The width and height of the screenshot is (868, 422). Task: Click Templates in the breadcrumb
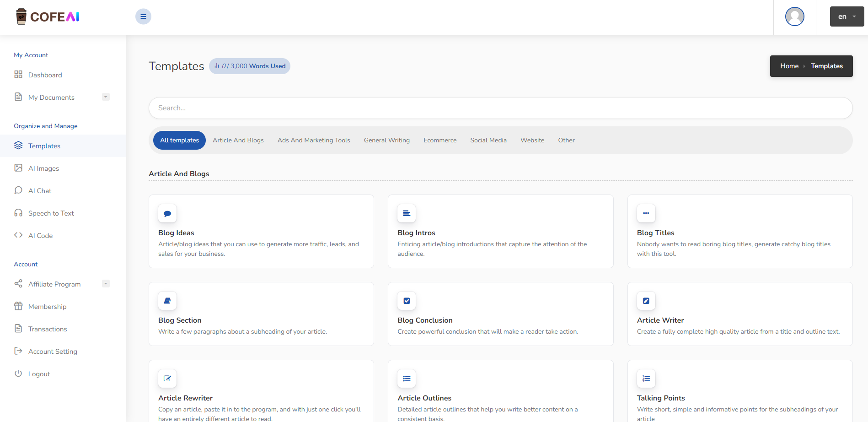point(827,66)
